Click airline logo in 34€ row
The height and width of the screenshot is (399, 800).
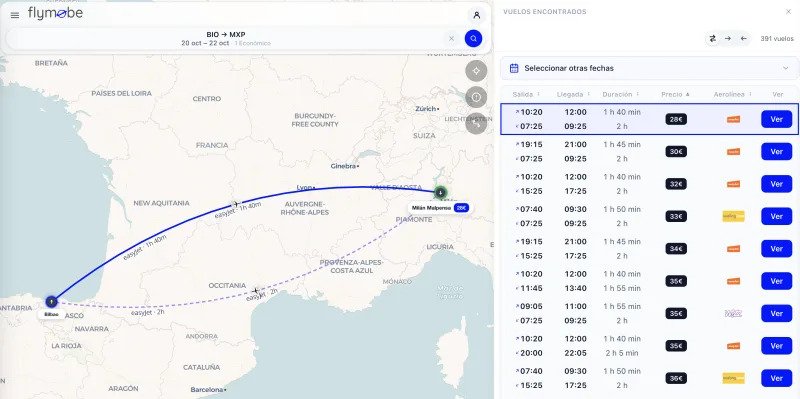pyautogui.click(x=733, y=248)
